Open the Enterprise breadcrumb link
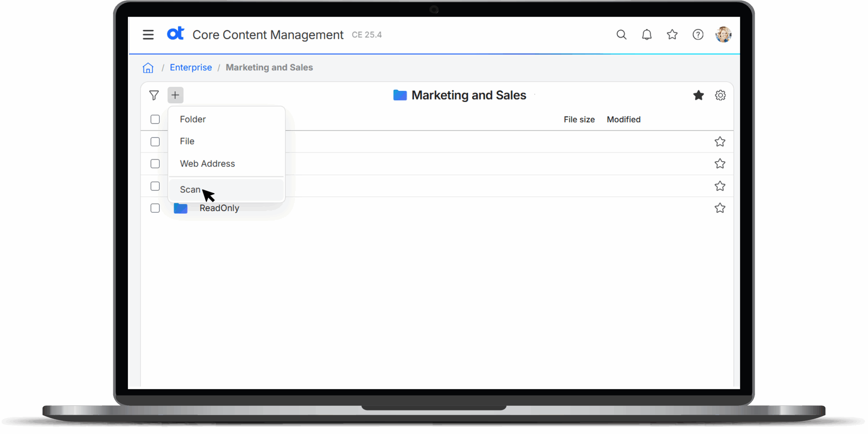Viewport: 868px width, 434px height. [x=191, y=68]
